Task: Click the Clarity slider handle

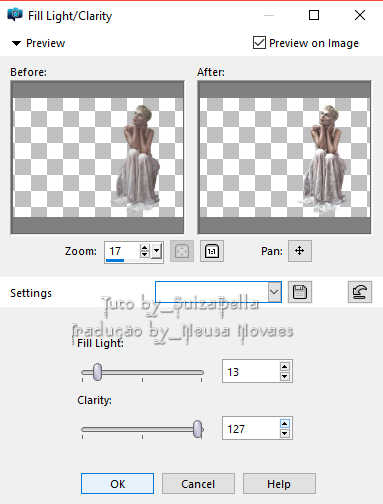Action: coord(198,429)
